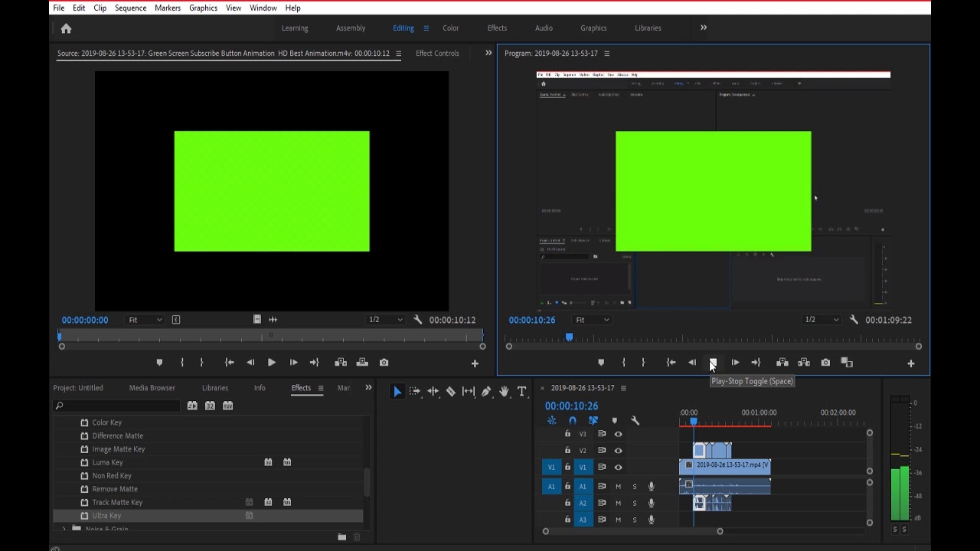Click Overwrite button in Source monitor
Image resolution: width=980 pixels, height=551 pixels.
click(362, 362)
